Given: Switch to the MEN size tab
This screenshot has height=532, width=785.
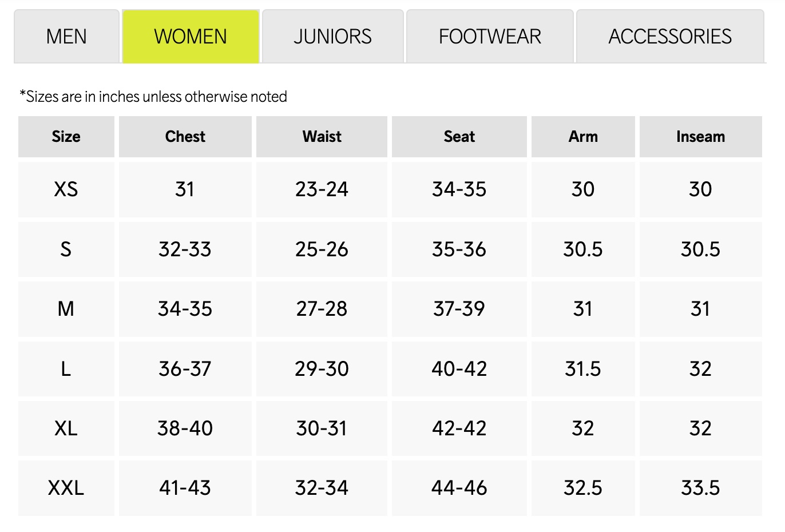Looking at the screenshot, I should point(66,37).
